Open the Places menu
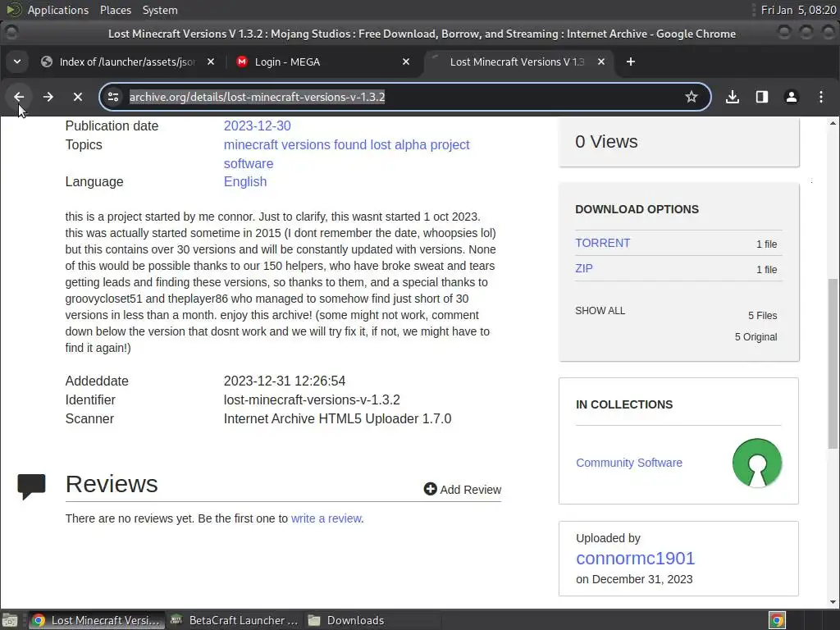Viewport: 840px width, 630px height. (x=115, y=10)
